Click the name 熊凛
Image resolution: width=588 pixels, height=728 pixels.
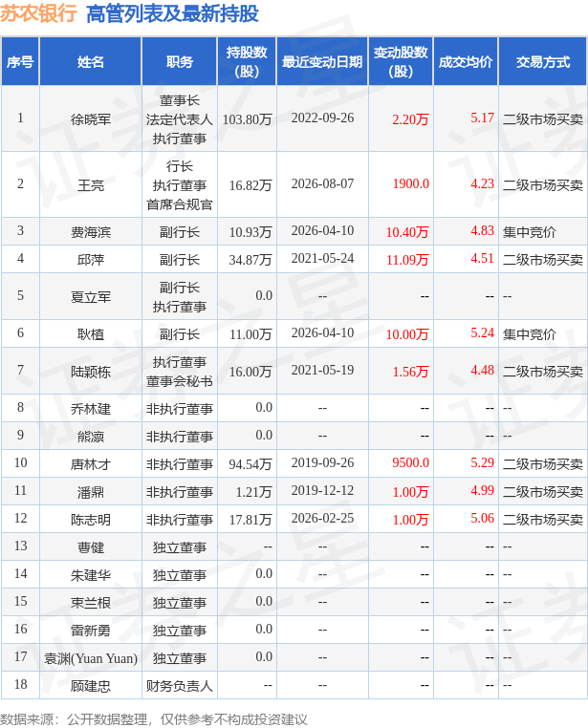[91, 437]
